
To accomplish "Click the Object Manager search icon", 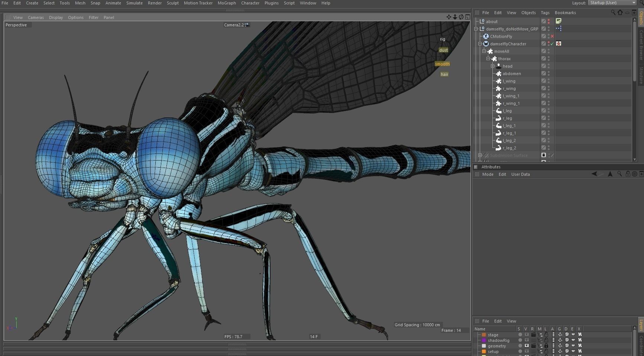I will [613, 12].
